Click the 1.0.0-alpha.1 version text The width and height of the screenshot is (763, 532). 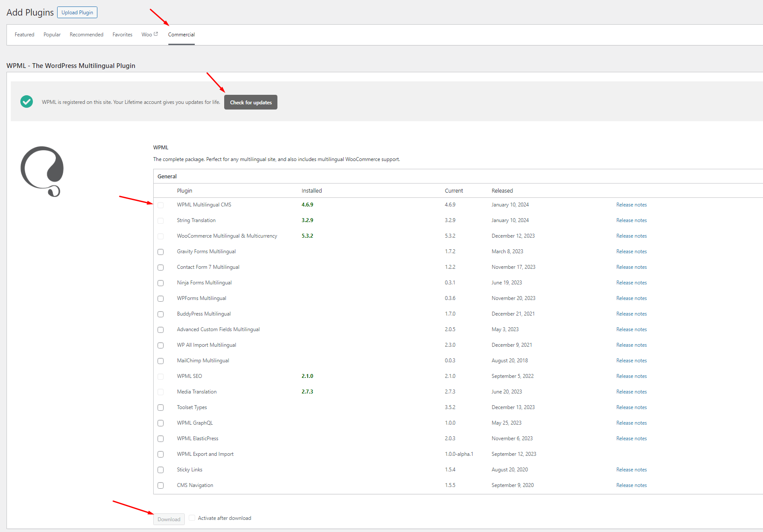[x=459, y=454]
